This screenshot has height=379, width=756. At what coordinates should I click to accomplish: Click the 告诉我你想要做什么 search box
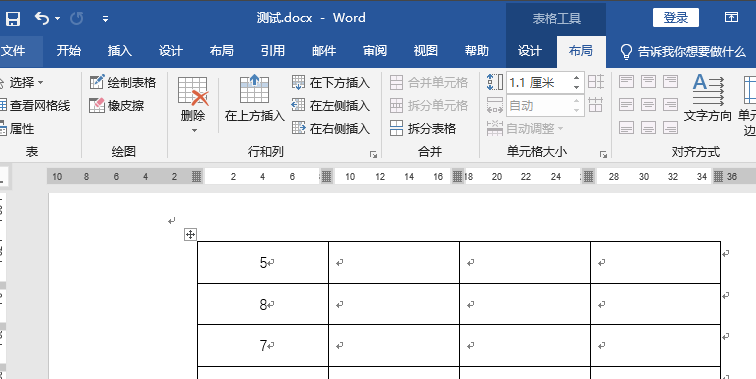click(684, 51)
